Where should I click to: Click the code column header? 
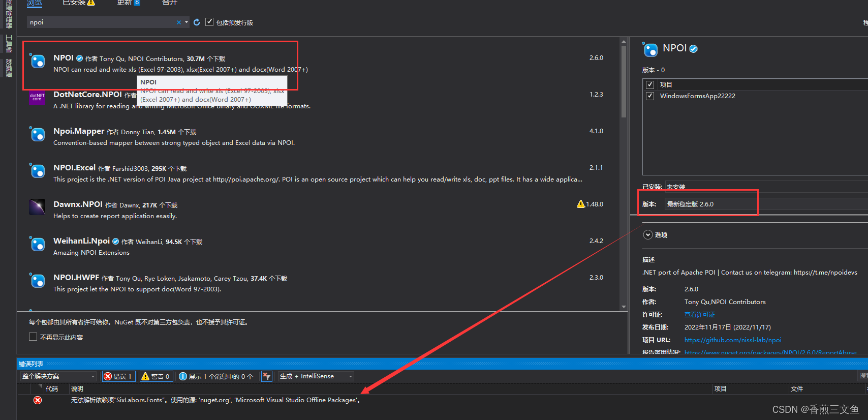click(52, 388)
